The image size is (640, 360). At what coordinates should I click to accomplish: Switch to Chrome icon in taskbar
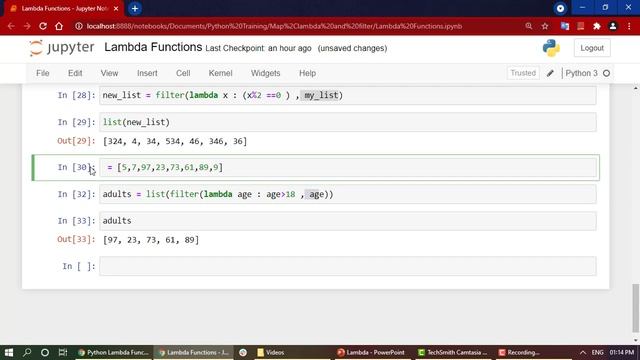[x=243, y=352]
